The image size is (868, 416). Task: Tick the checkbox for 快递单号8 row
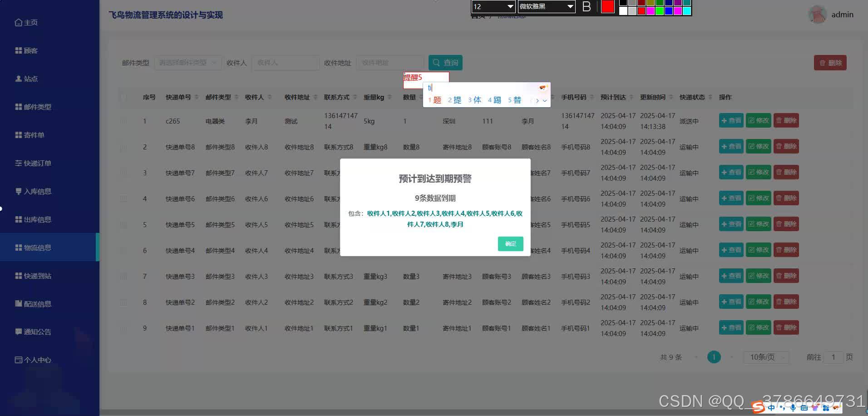pyautogui.click(x=123, y=147)
